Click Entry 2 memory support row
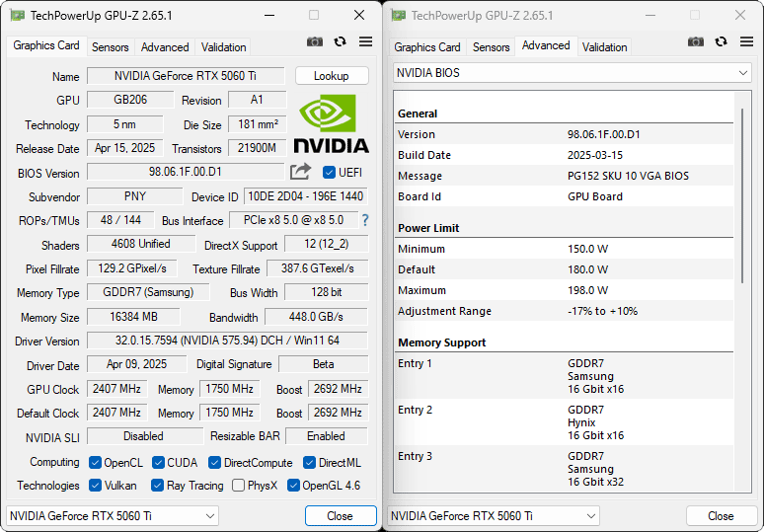This screenshot has width=764, height=532. [x=565, y=422]
